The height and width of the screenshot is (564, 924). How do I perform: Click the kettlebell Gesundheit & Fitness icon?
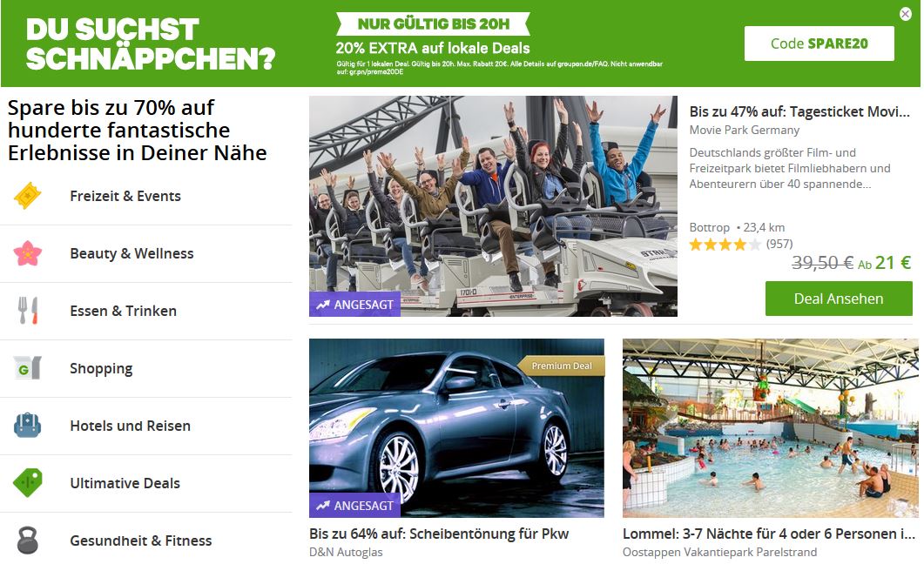[x=28, y=540]
